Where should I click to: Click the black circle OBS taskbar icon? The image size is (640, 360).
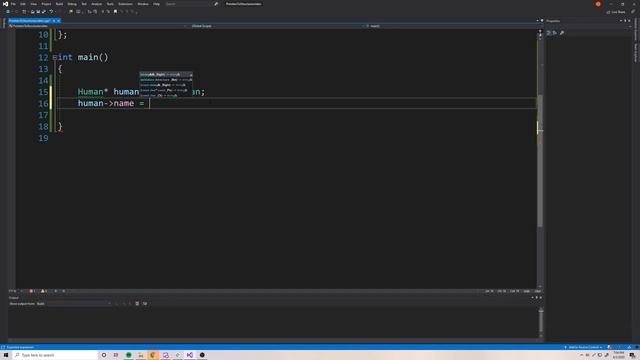tap(202, 356)
